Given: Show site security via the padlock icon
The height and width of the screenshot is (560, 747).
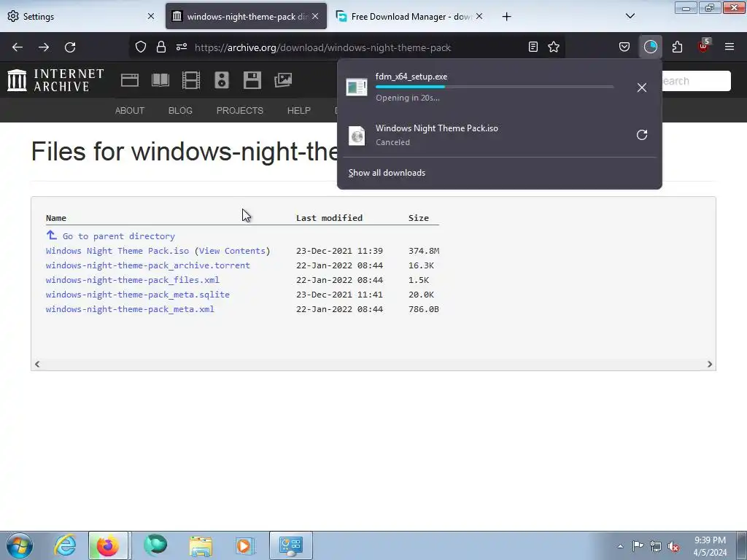Looking at the screenshot, I should coord(161,47).
